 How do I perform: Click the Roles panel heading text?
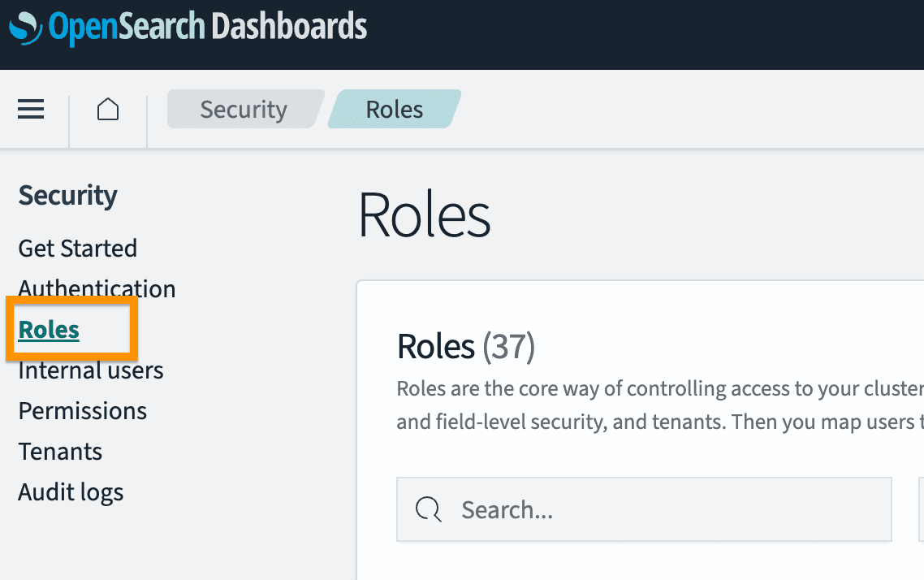coord(435,347)
